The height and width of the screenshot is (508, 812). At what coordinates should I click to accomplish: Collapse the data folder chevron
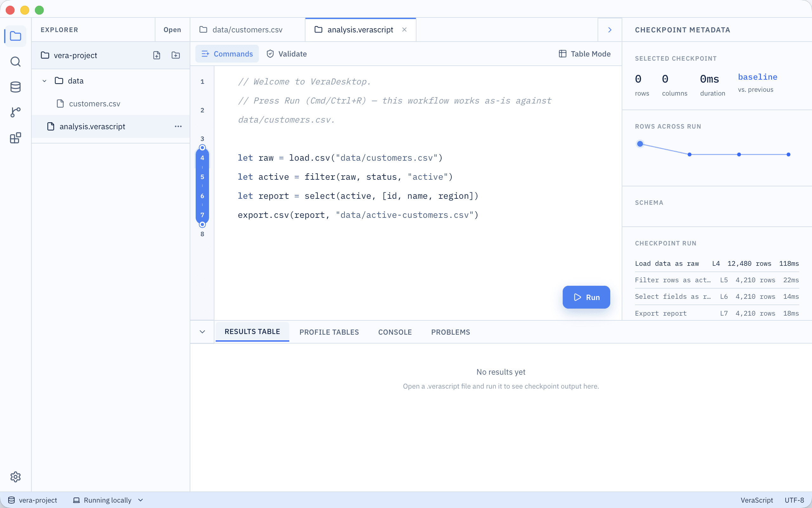(x=44, y=81)
